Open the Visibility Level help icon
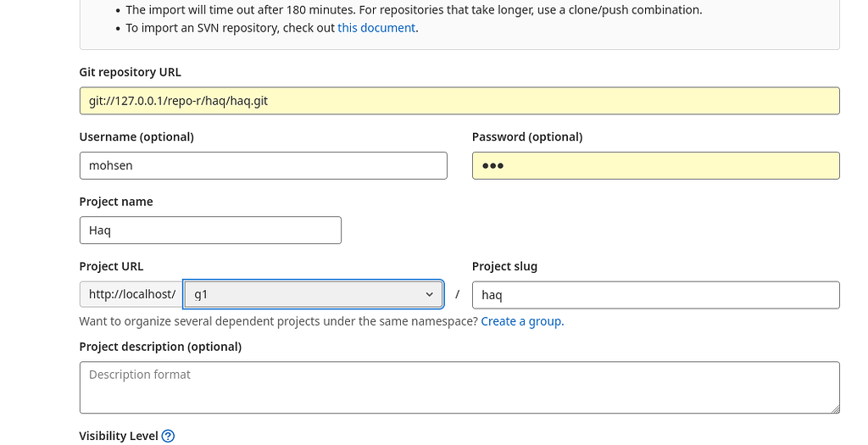The height and width of the screenshot is (445, 868). pyautogui.click(x=168, y=437)
